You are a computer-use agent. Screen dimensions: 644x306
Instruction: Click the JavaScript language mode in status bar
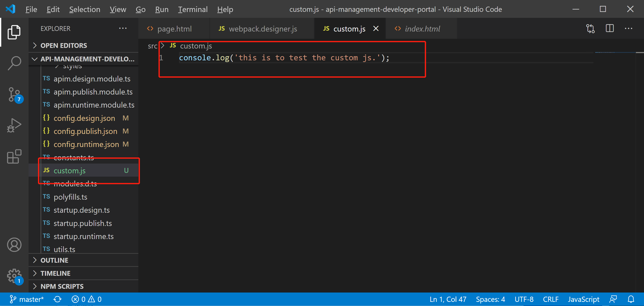coord(584,299)
